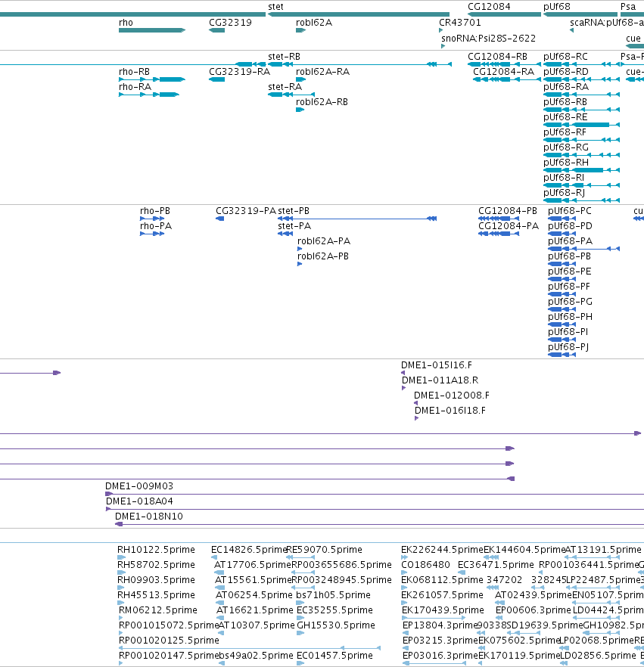Click LD02856.5prime EST label
Viewport: 644px width, 667px height.
(x=597, y=656)
